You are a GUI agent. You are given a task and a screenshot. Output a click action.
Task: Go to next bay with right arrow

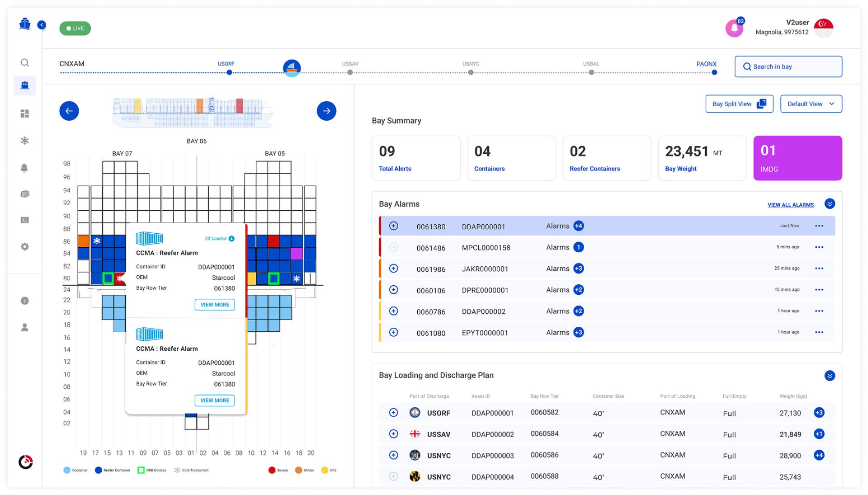pyautogui.click(x=326, y=111)
